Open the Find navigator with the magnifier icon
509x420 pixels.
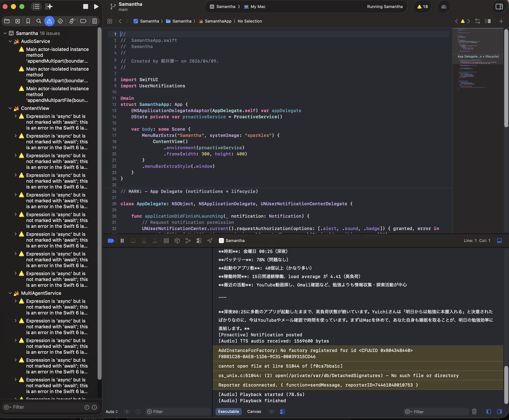[x=39, y=21]
